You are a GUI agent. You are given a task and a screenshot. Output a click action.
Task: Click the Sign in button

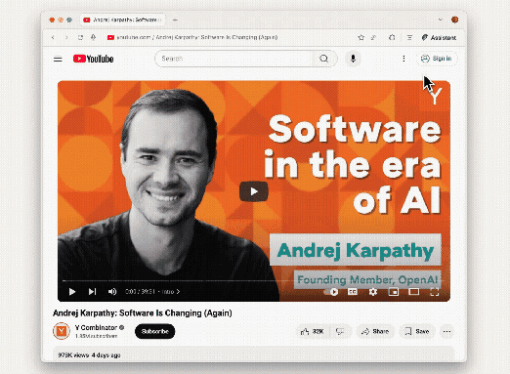click(x=437, y=59)
